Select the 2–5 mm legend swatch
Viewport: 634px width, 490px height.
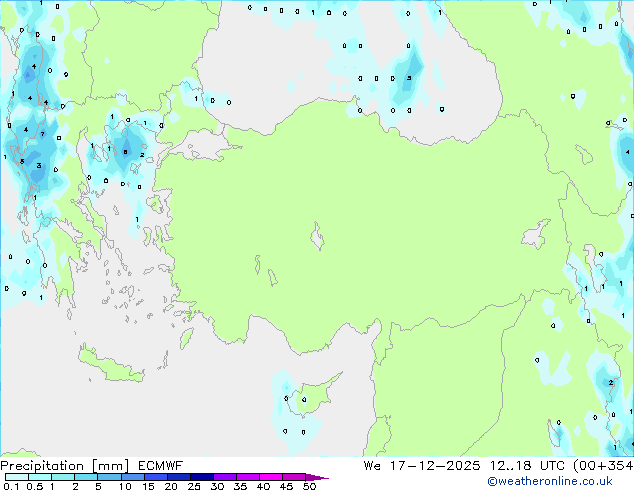[x=86, y=477]
